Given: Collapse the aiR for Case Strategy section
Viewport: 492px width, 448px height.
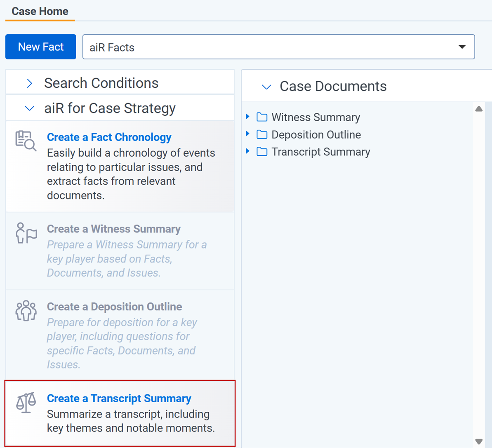Looking at the screenshot, I should 30,108.
